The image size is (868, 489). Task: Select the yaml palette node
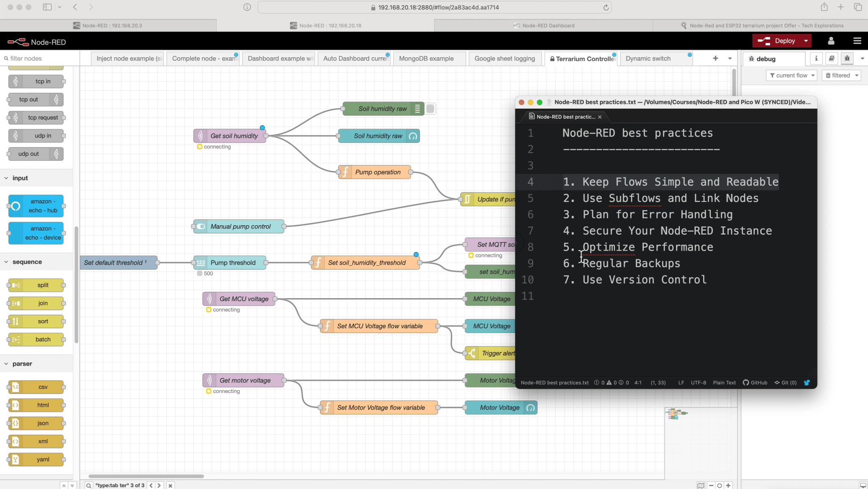pyautogui.click(x=36, y=460)
